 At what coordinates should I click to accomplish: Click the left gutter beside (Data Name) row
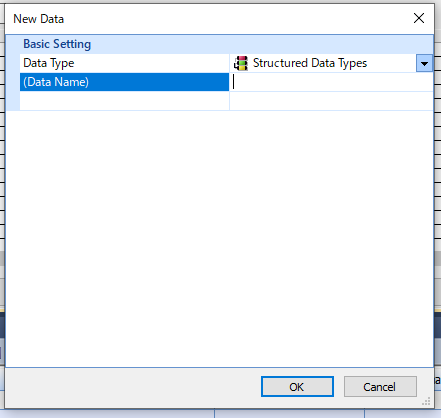click(x=13, y=82)
